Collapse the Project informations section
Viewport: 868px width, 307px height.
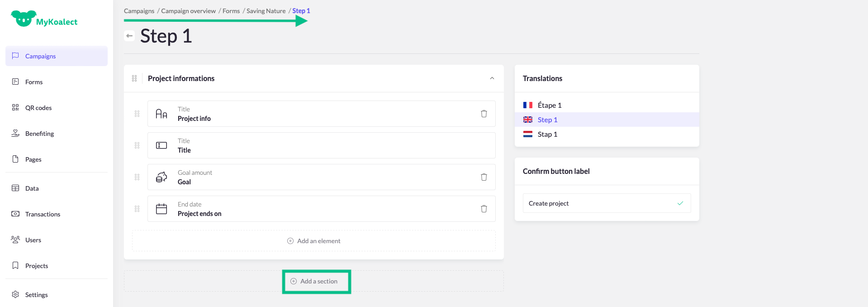(492, 78)
